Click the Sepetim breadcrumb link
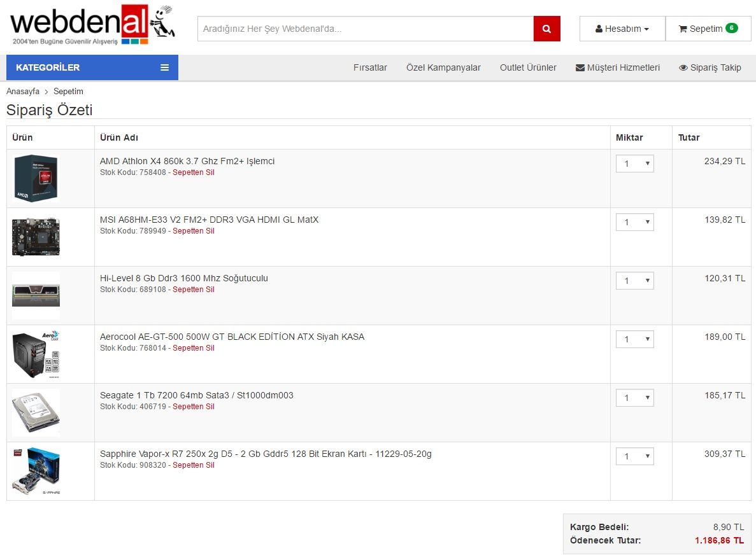 point(68,92)
